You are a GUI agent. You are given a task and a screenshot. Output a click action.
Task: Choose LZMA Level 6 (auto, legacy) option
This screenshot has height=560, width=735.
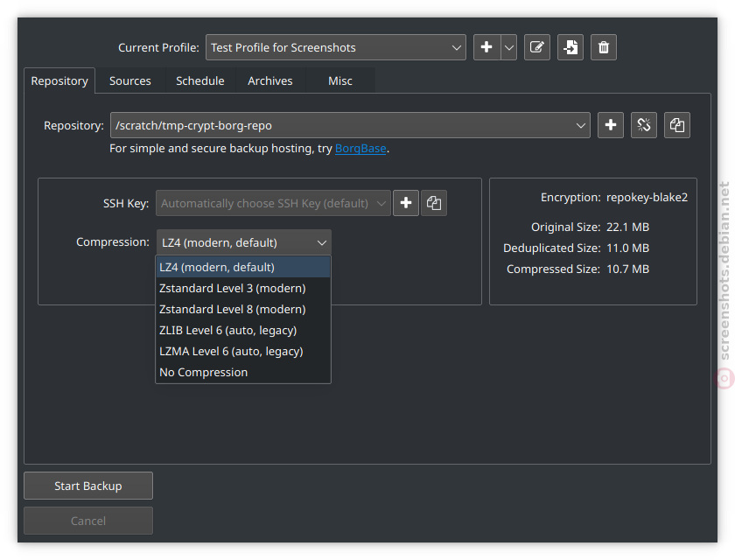click(231, 351)
